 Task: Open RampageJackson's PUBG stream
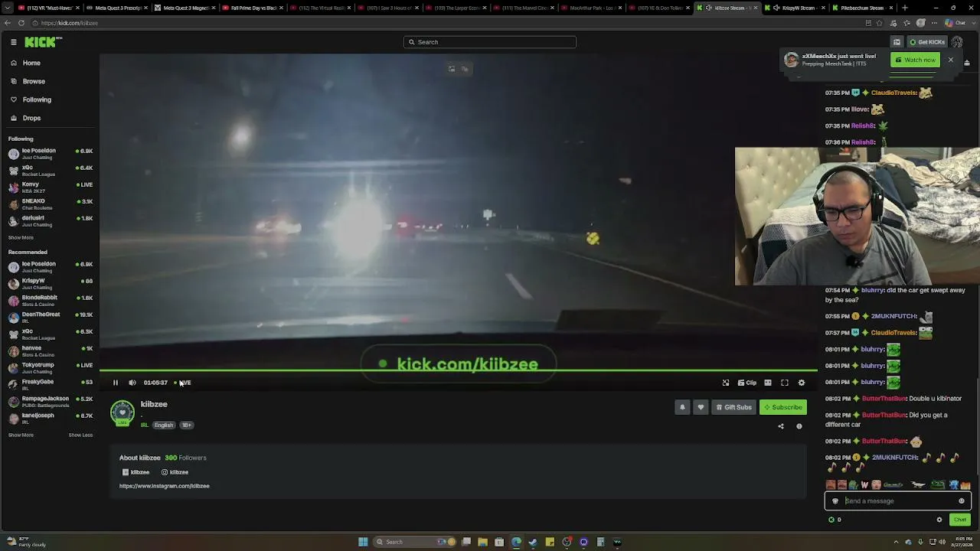pyautogui.click(x=50, y=402)
